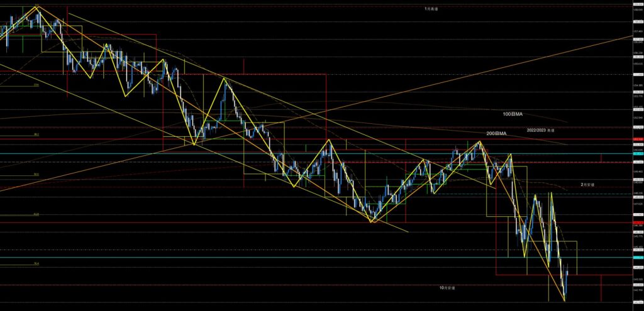The width and height of the screenshot is (644, 311).
Task: Click the 61.8 Fibonacci level label
Action: tap(36, 214)
